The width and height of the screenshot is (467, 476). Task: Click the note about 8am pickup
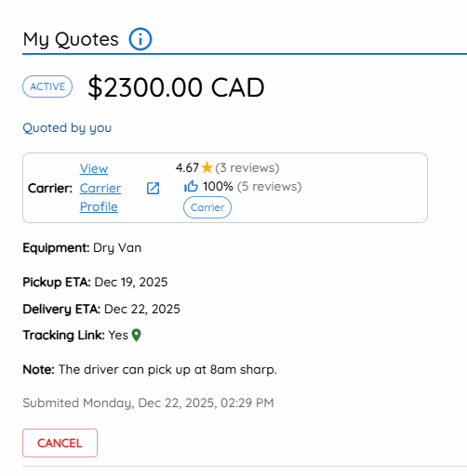pos(150,369)
